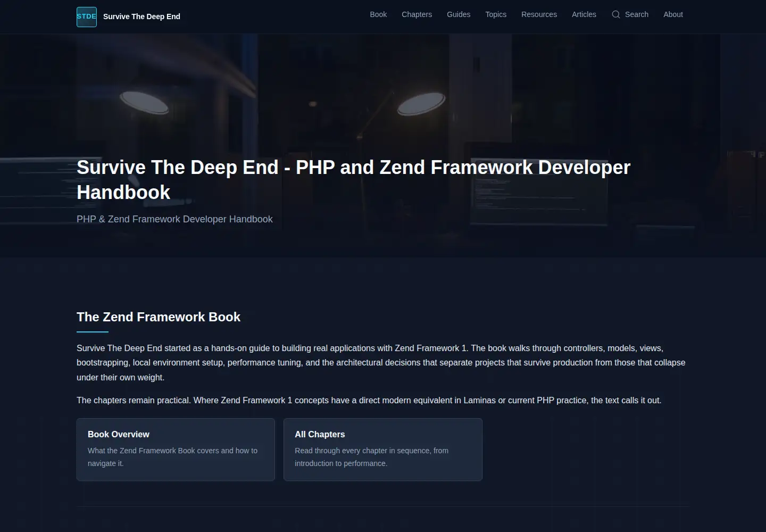The image size is (766, 532).
Task: Click the paragraph starting 'Survive The Deep End started'
Action: coord(381,363)
